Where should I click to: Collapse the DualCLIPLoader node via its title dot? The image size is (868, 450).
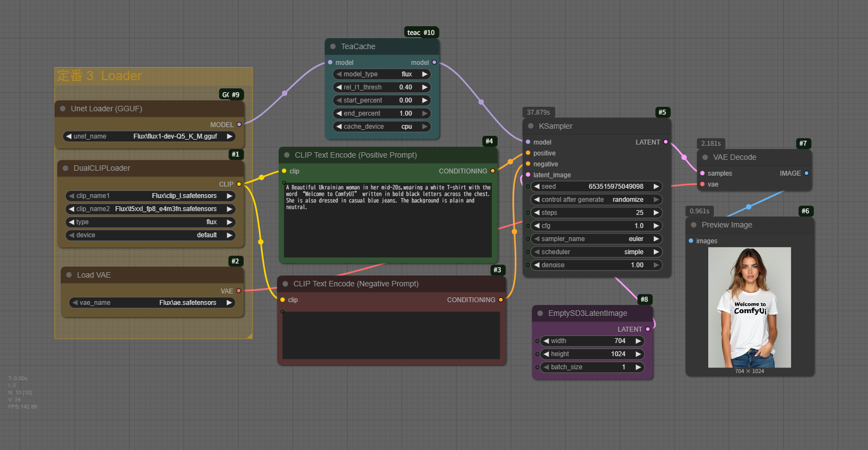[65, 168]
